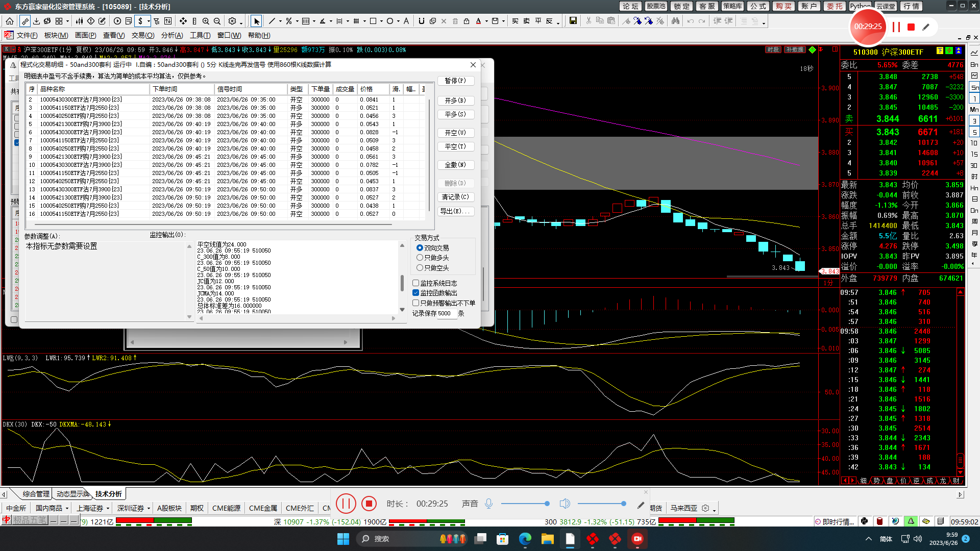Click the 记录保存 count input field

coord(446,313)
